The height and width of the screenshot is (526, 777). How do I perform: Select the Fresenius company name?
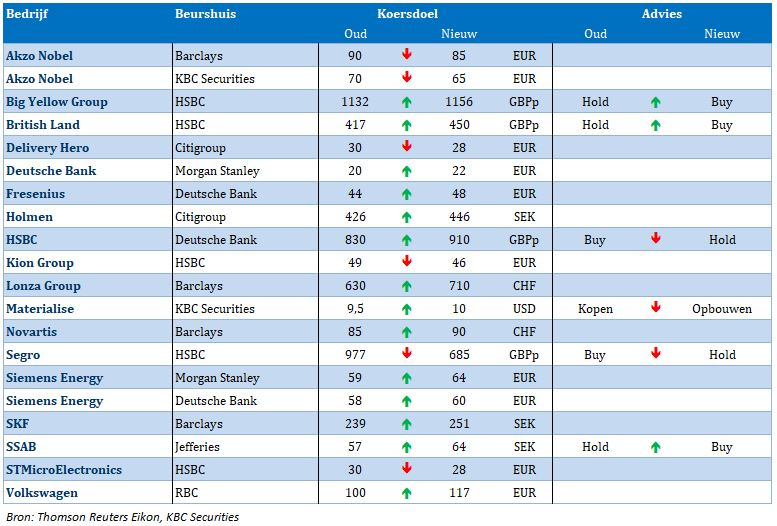[35, 194]
